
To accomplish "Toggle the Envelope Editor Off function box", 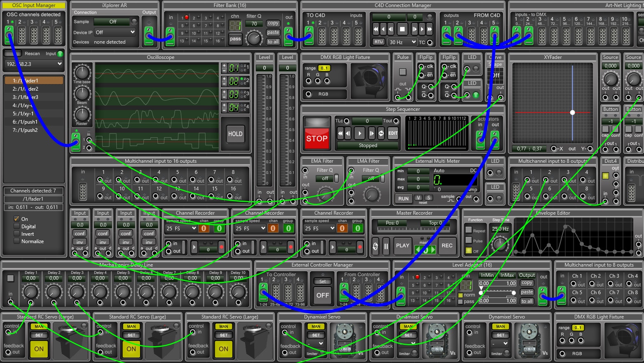I will click(x=468, y=250).
